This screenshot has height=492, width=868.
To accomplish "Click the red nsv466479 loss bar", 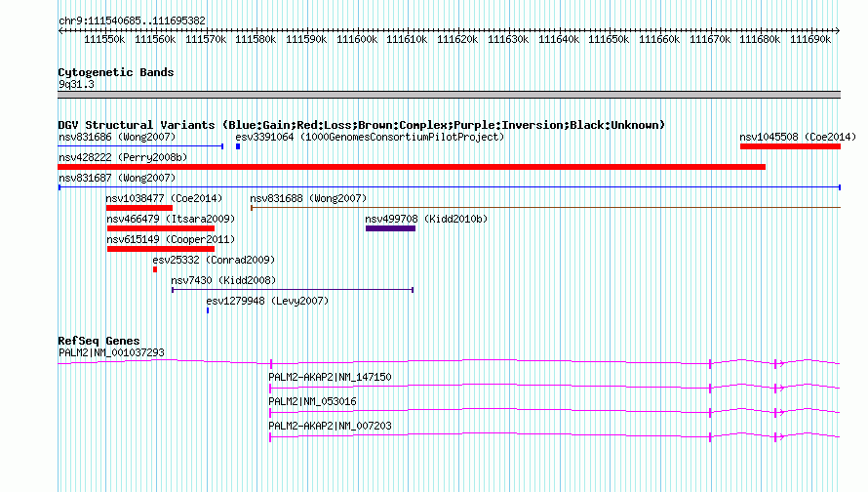I will coord(161,228).
